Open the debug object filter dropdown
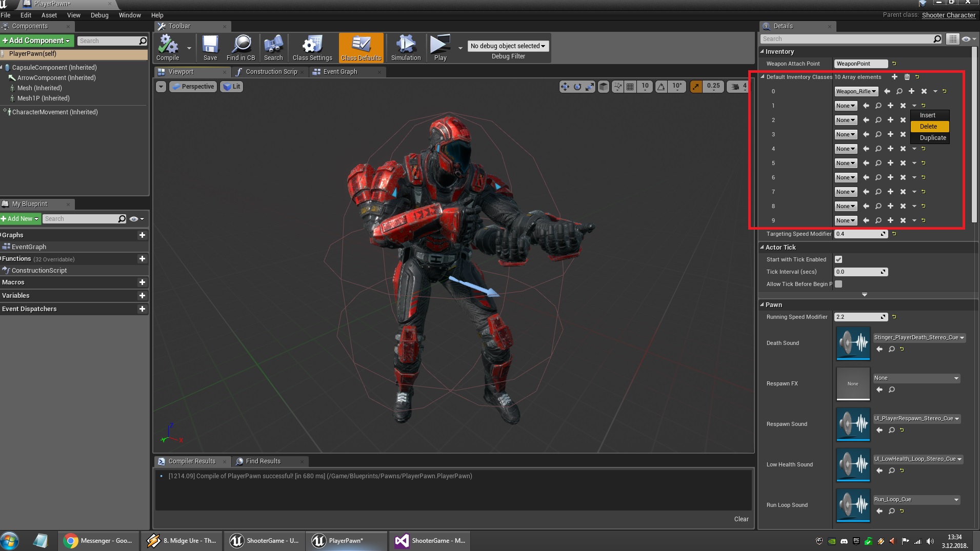Screen dimensions: 980x551 pyautogui.click(x=508, y=46)
